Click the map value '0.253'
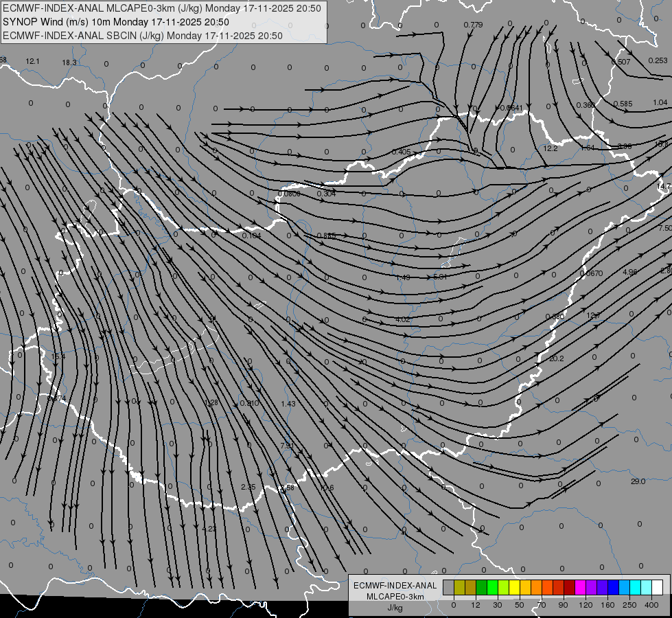The width and height of the screenshot is (672, 618). [658, 60]
